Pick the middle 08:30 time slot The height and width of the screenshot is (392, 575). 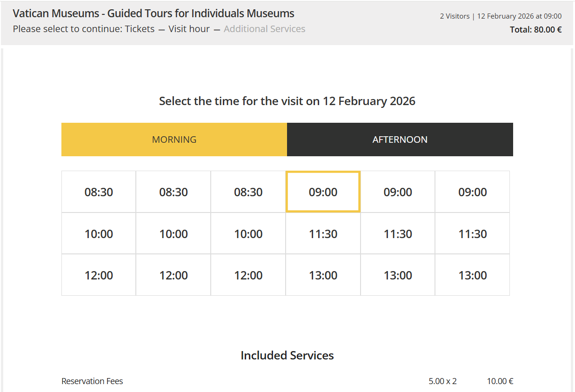[x=174, y=192]
